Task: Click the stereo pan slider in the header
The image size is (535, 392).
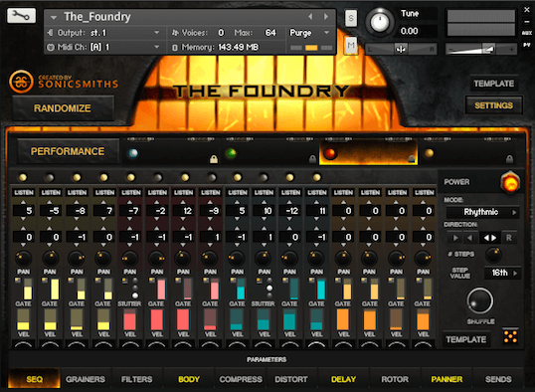Action: coord(401,49)
